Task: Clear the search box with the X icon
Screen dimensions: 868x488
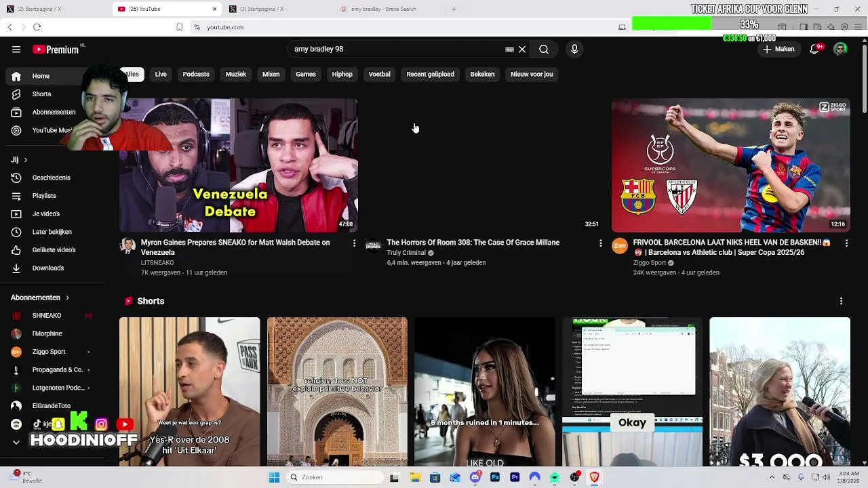Action: tap(522, 49)
